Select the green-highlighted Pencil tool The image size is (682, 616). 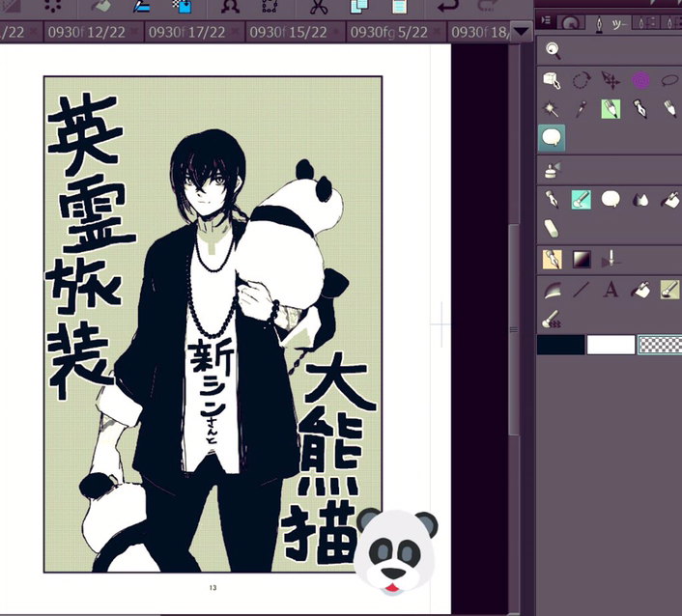click(x=611, y=109)
